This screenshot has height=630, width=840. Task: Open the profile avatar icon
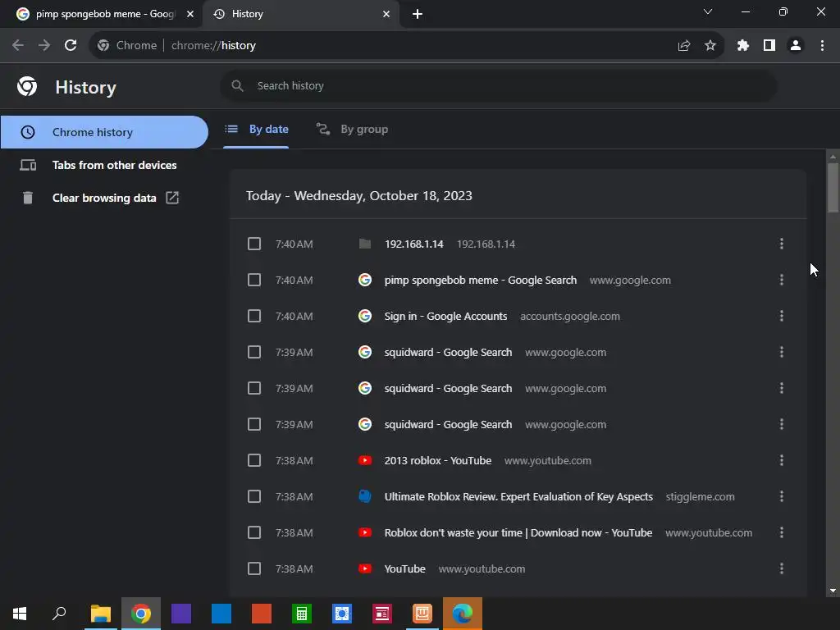point(796,46)
